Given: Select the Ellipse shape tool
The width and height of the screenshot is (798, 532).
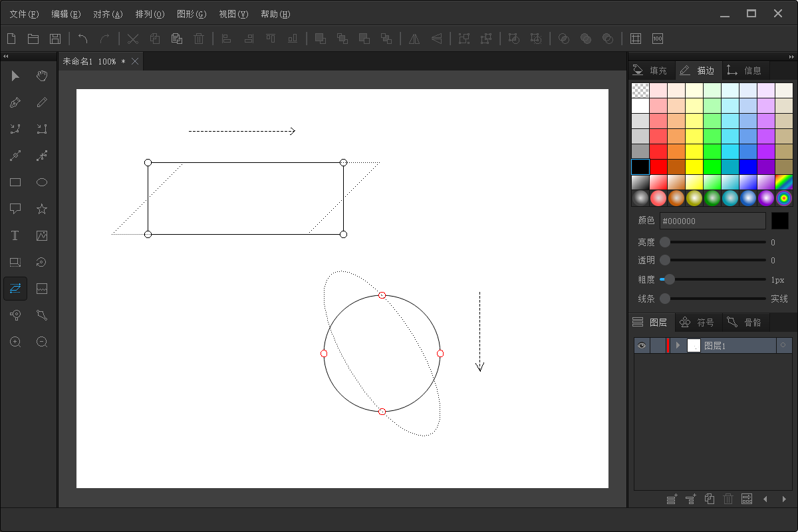Looking at the screenshot, I should pyautogui.click(x=42, y=182).
